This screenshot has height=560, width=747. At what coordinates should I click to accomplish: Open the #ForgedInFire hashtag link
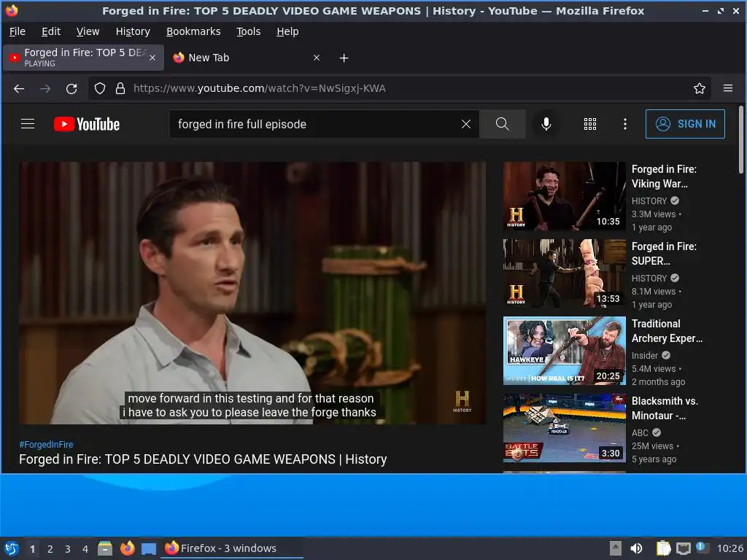coord(46,444)
